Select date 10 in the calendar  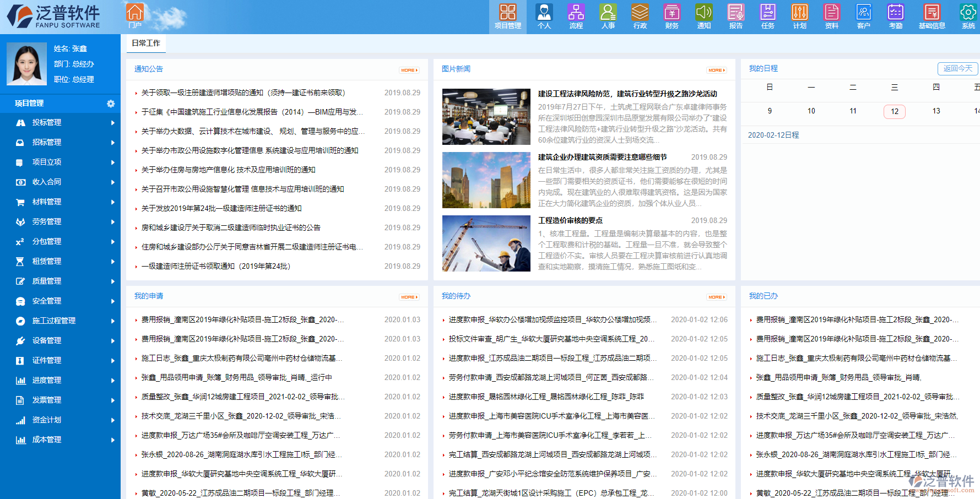point(811,111)
